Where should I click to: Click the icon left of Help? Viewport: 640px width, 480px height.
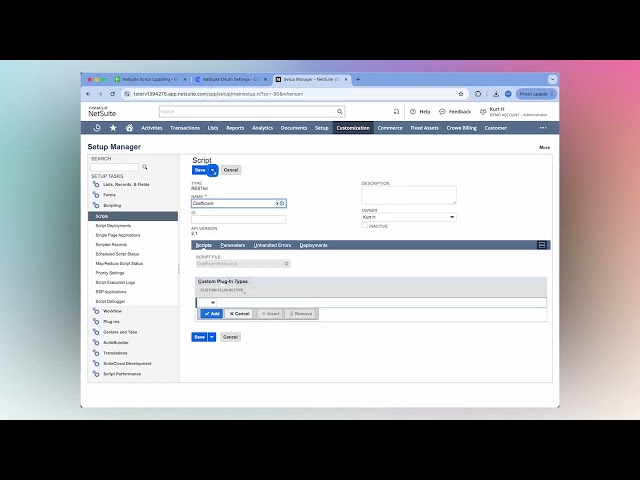pyautogui.click(x=396, y=111)
